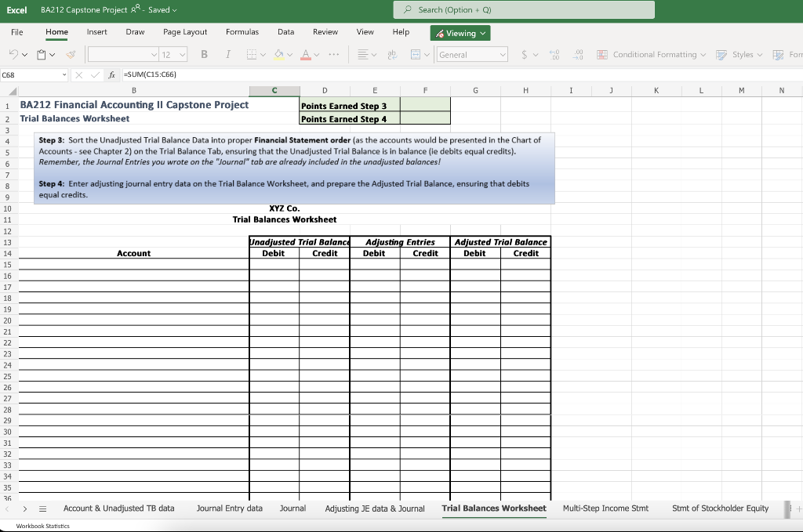The width and height of the screenshot is (803, 532).
Task: Click the Increase Decimal icon
Action: [553, 55]
